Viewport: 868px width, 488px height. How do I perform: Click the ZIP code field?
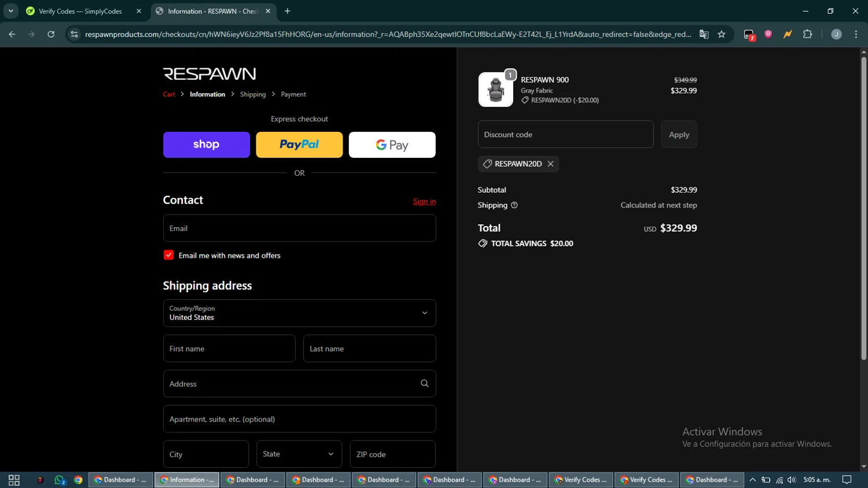pyautogui.click(x=392, y=454)
